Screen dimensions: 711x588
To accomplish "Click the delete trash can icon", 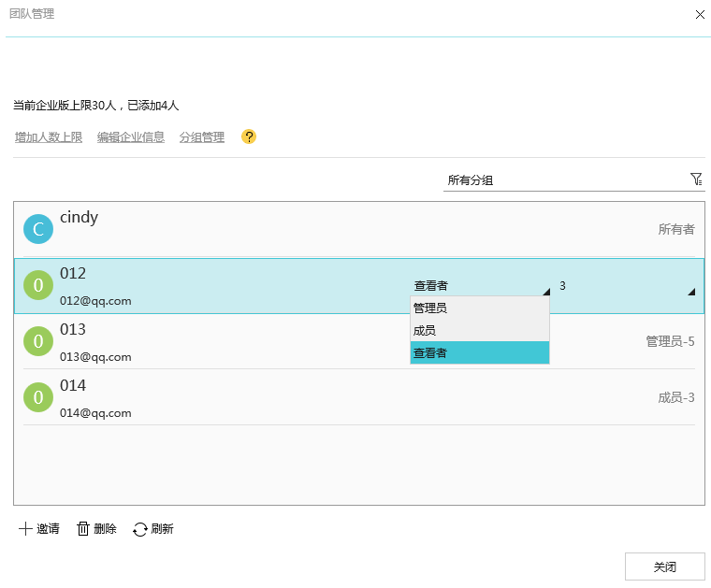I will (83, 529).
